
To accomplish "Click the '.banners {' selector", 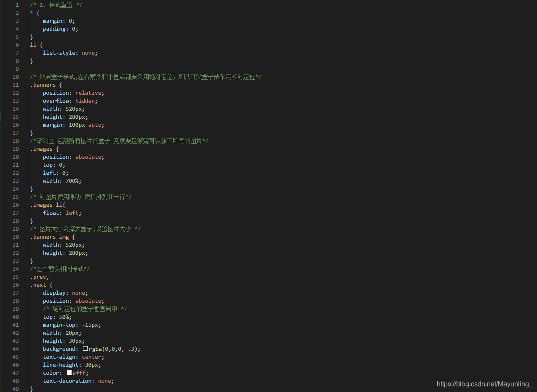I will (x=46, y=85).
